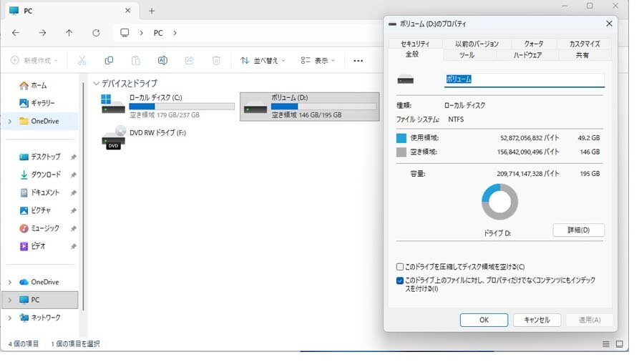Select the ネットワーク sidebar item
644x362 pixels.
[40, 318]
